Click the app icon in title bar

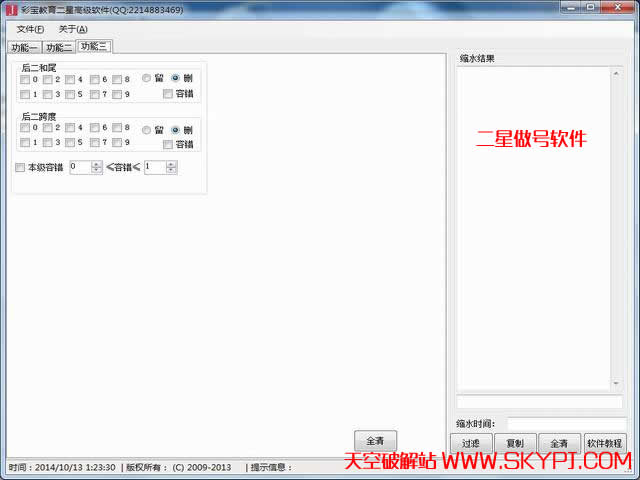click(x=11, y=9)
